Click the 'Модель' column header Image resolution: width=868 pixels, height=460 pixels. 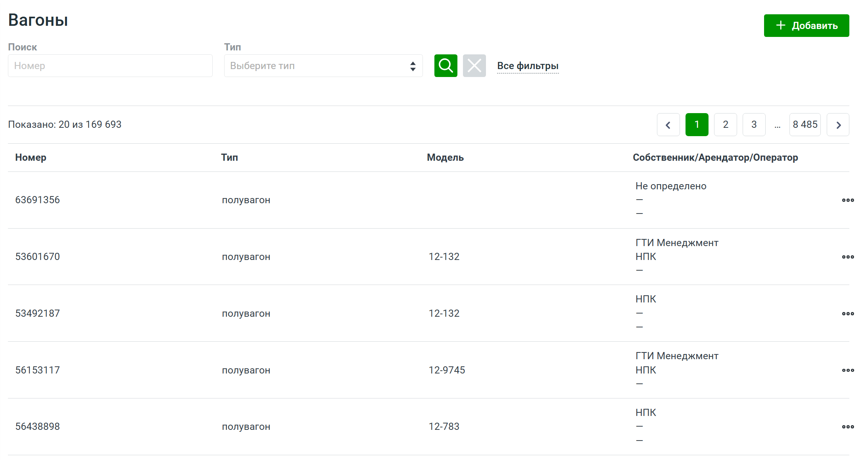coord(445,158)
